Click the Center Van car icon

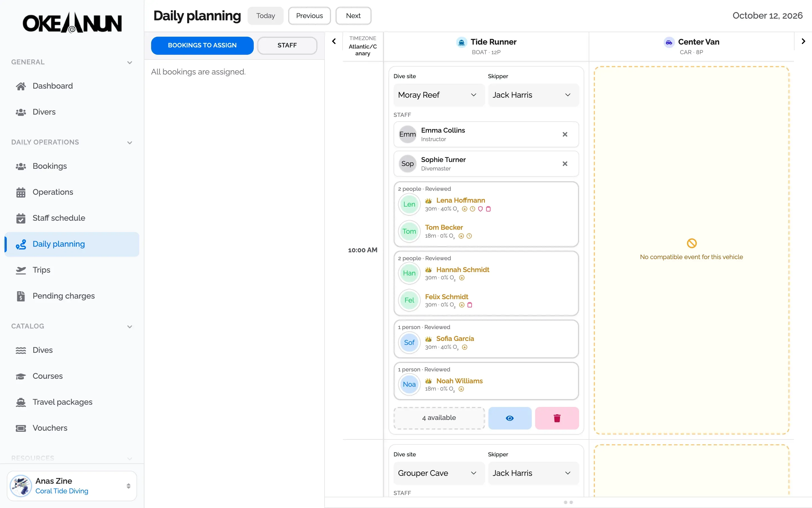tap(669, 42)
